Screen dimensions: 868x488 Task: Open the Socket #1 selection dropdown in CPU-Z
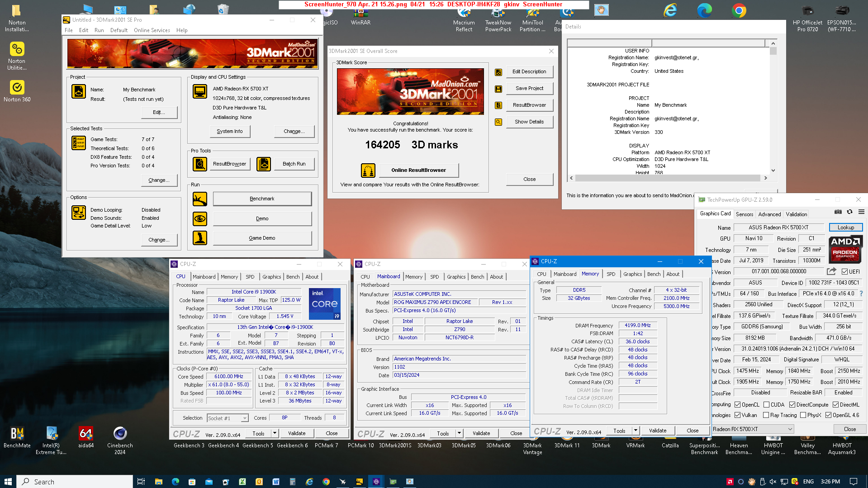click(228, 418)
